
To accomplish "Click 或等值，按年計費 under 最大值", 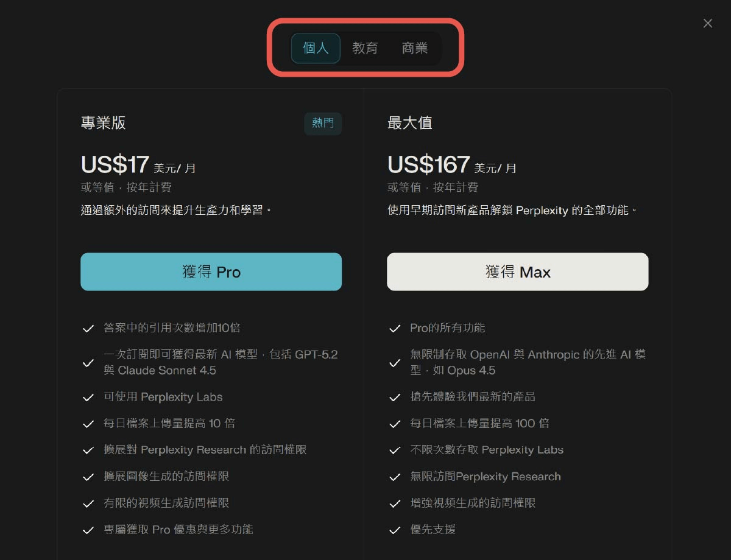I will (433, 187).
